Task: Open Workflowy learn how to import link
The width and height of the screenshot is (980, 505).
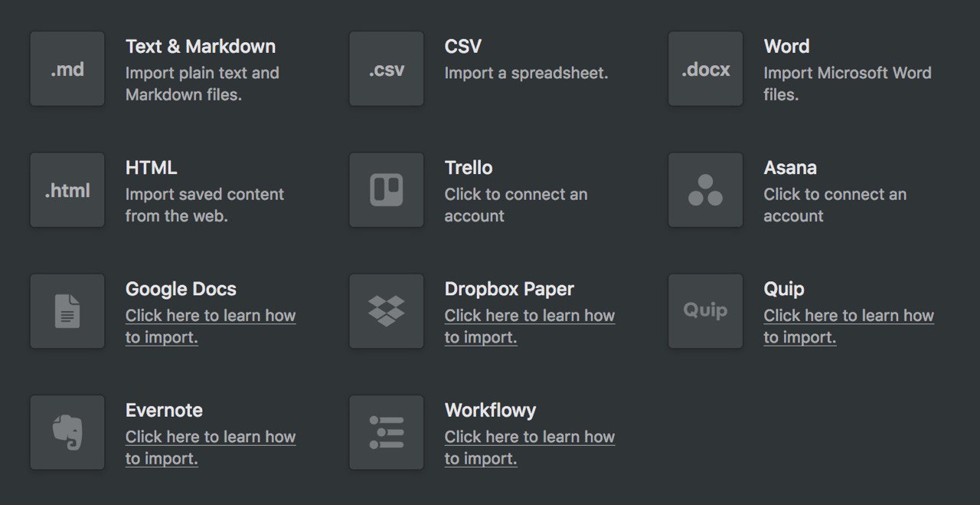Action: [530, 448]
